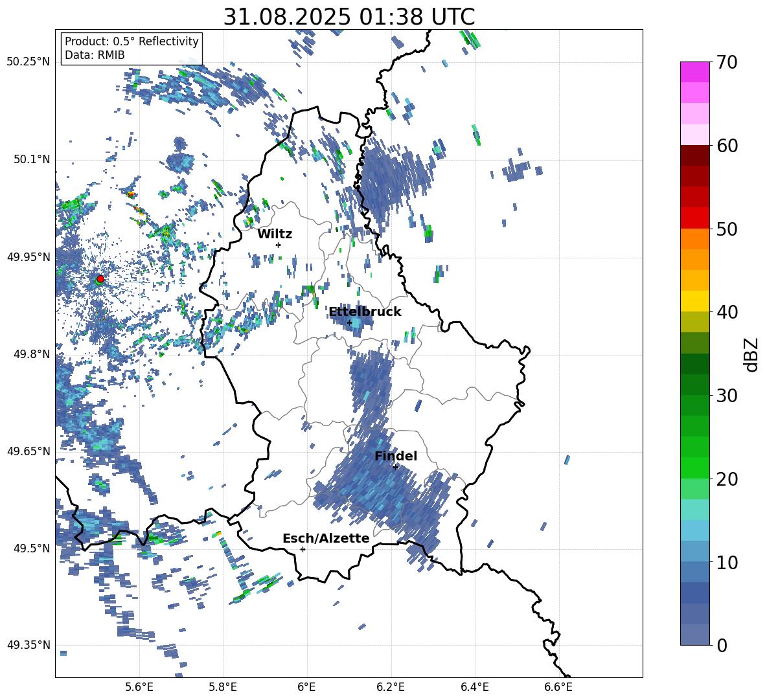Select the Findel city label
767x700 pixels.
[x=396, y=456]
